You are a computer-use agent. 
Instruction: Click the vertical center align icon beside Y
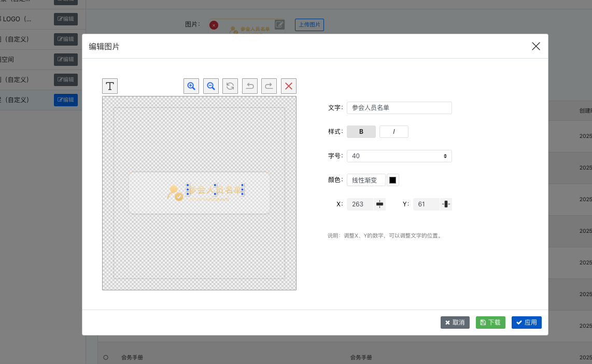click(446, 204)
